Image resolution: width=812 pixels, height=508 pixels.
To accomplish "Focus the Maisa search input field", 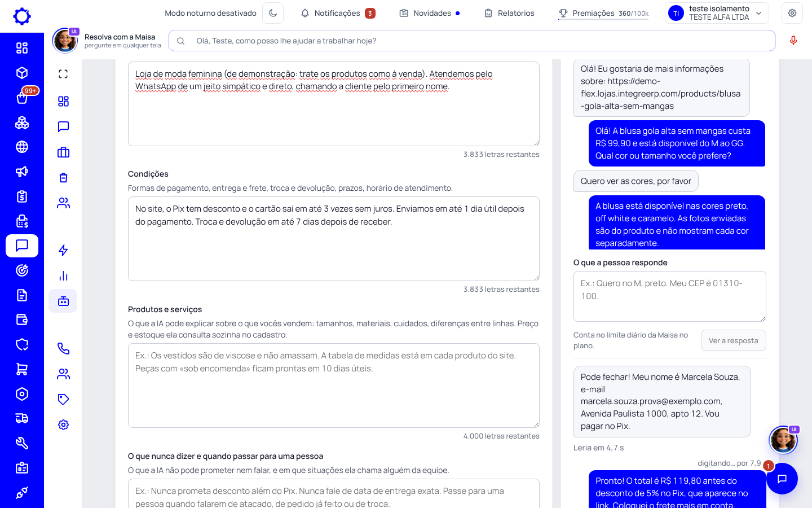I will click(472, 41).
